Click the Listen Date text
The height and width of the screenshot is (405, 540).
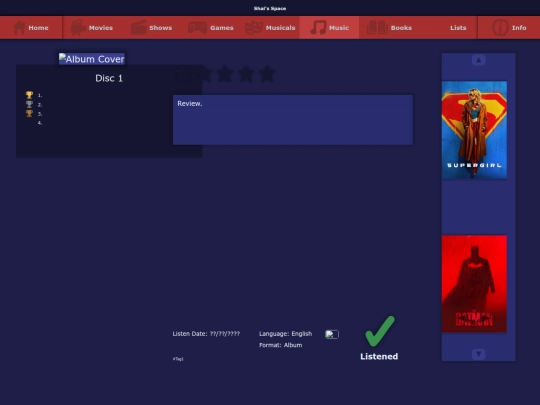tap(206, 334)
